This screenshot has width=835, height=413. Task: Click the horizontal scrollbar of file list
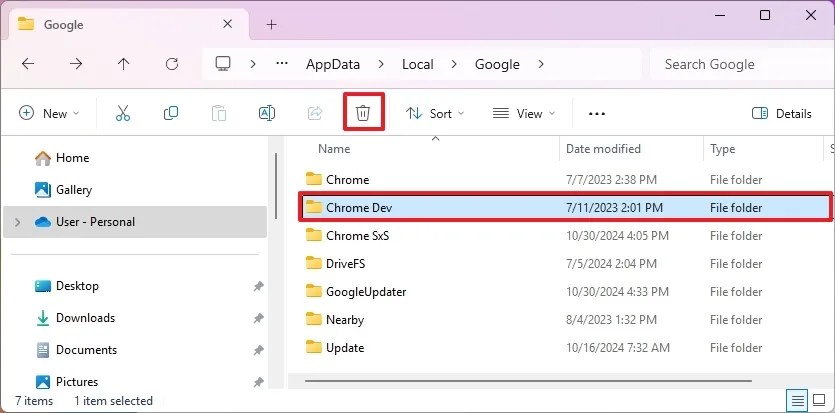tap(528, 381)
